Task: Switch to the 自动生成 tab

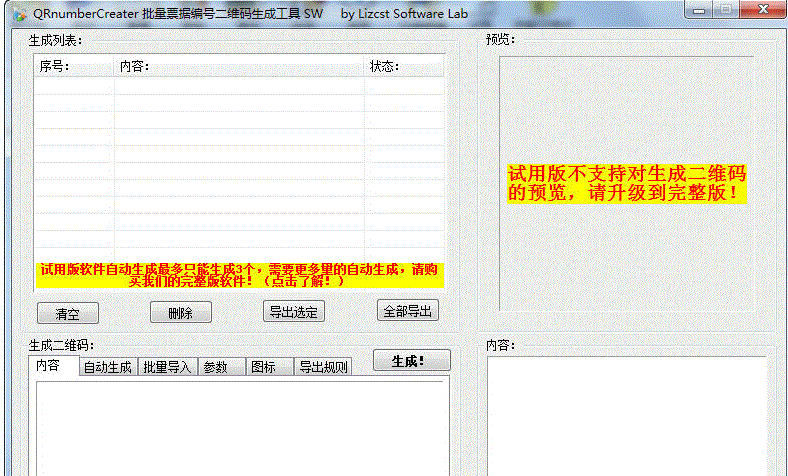Action: click(108, 367)
